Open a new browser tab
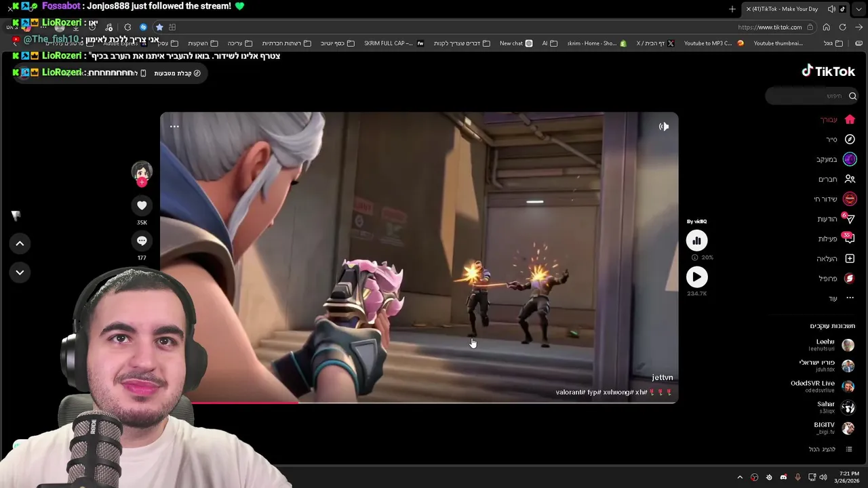868x488 pixels. (x=732, y=9)
